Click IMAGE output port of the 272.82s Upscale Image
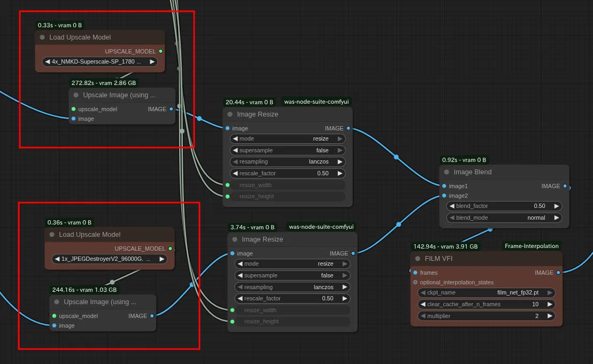This screenshot has width=593, height=364. pyautogui.click(x=171, y=109)
